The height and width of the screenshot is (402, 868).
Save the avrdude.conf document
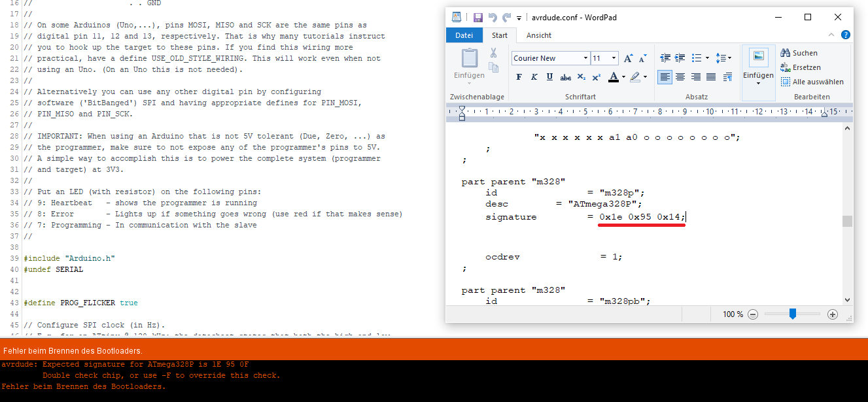(x=478, y=18)
